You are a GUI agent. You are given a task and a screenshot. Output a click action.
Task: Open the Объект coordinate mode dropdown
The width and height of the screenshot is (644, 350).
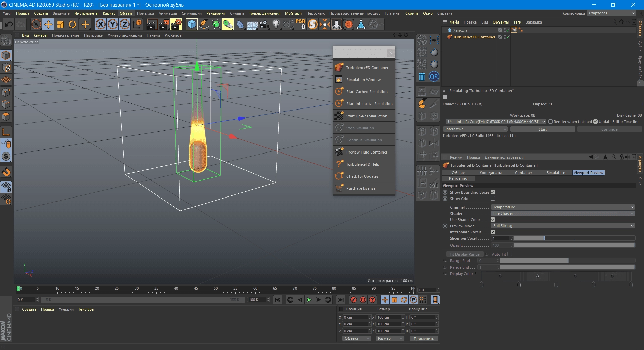pos(357,338)
